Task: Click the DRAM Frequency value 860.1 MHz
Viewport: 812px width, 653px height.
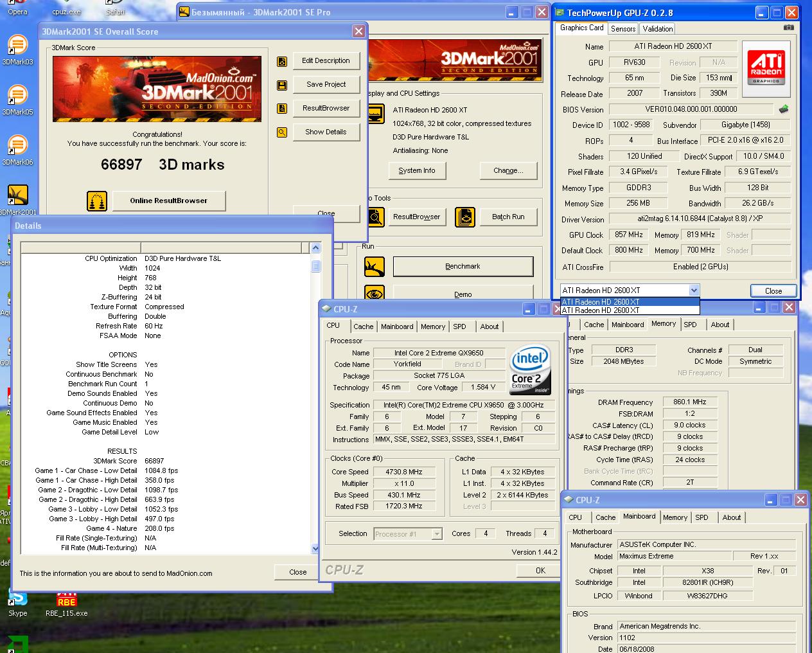Action: coord(689,402)
